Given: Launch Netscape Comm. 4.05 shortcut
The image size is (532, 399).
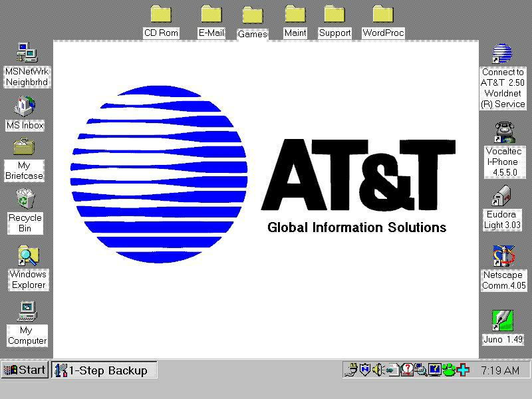Looking at the screenshot, I should pos(503,255).
